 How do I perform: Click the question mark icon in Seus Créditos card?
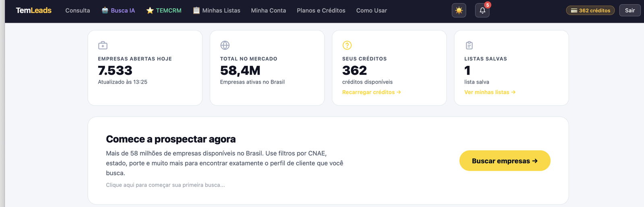347,45
